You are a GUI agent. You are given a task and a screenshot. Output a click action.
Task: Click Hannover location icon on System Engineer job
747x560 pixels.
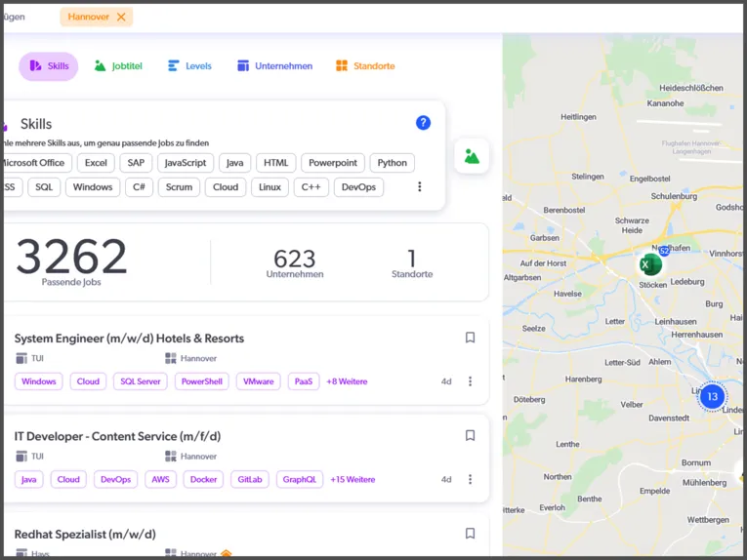coord(171,358)
